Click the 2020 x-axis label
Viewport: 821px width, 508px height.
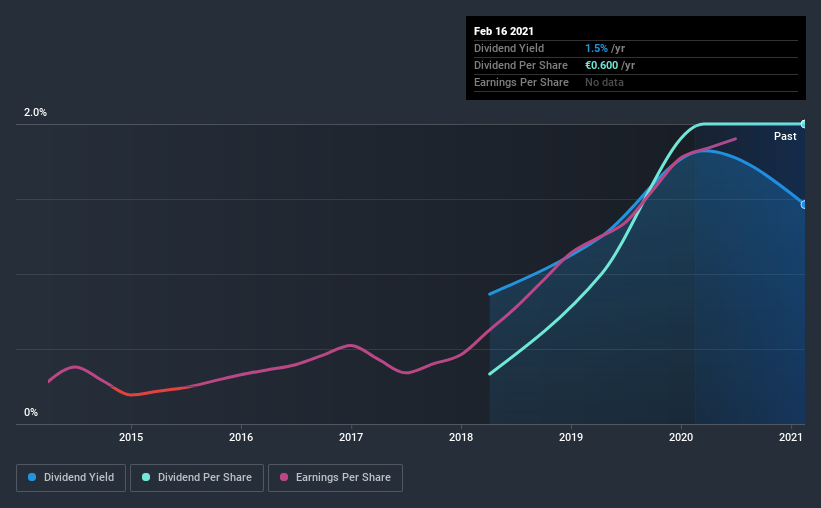coord(681,437)
